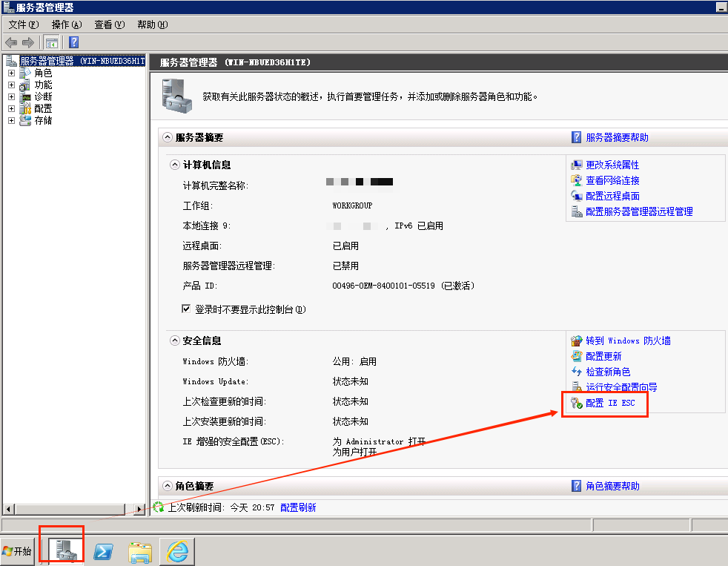The height and width of the screenshot is (566, 728).
Task: Click the Forward arrow toolbar icon
Action: [28, 42]
